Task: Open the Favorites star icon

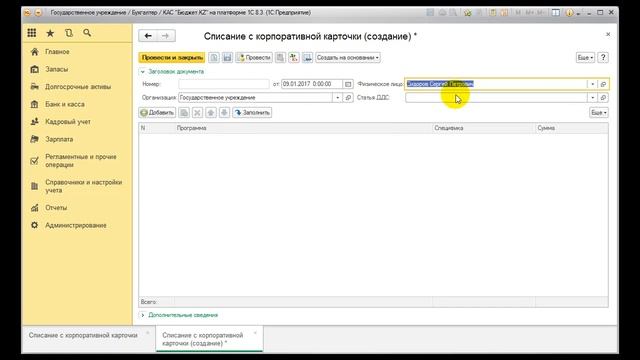Action: click(50, 33)
